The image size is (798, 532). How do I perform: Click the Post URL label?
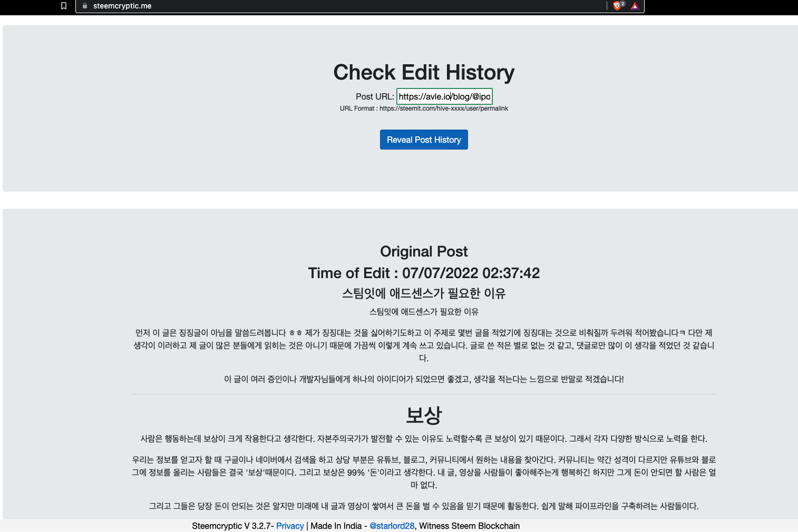375,96
